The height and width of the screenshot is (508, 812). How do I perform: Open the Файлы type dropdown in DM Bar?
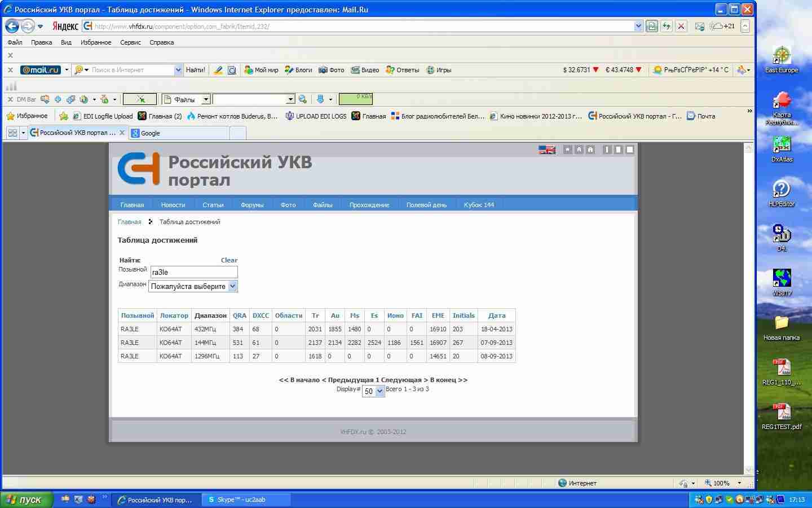point(206,99)
